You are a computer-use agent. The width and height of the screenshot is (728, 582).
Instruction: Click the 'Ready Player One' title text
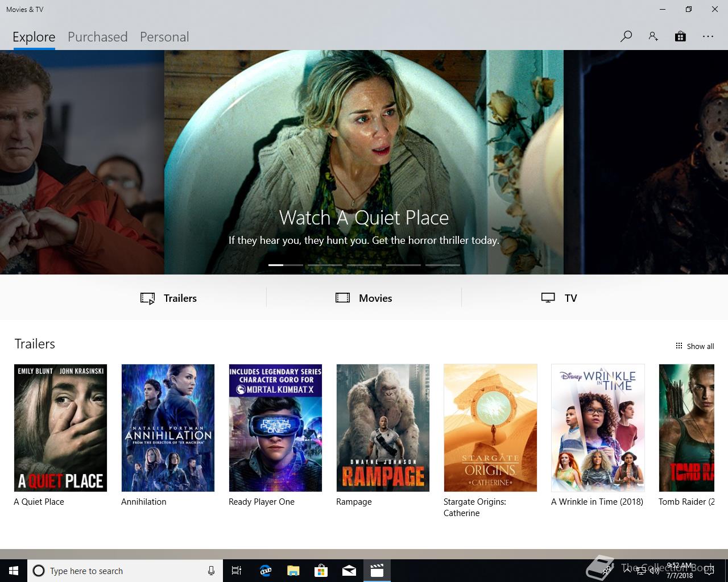(262, 502)
